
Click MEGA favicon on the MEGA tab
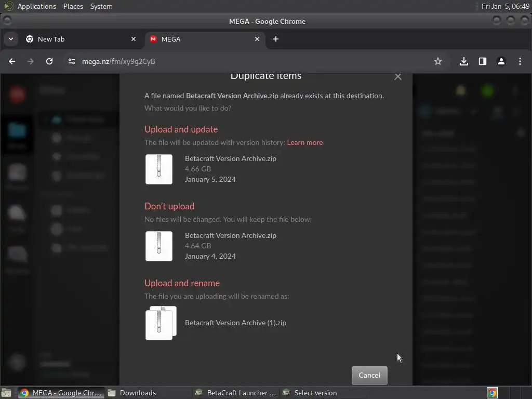point(153,39)
